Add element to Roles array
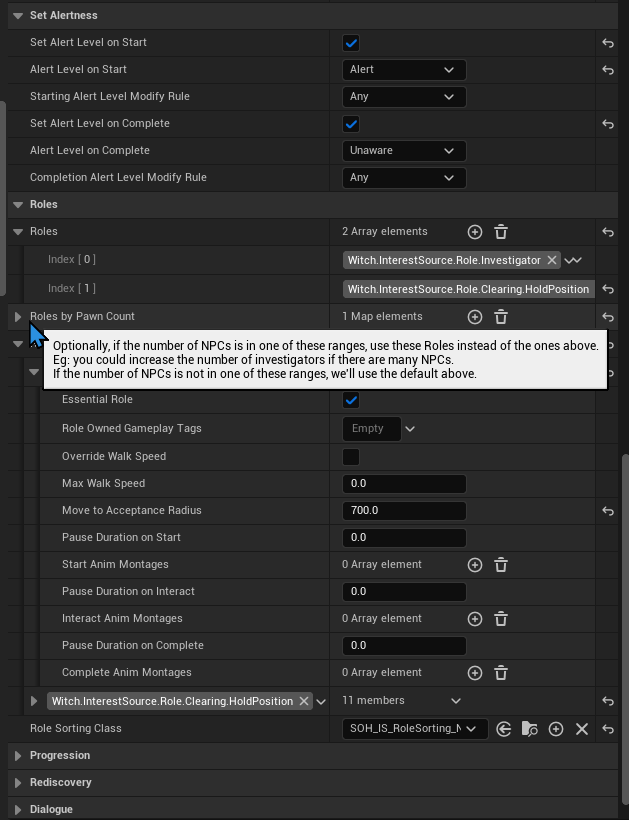Viewport: 629px width, 820px height. click(x=475, y=232)
